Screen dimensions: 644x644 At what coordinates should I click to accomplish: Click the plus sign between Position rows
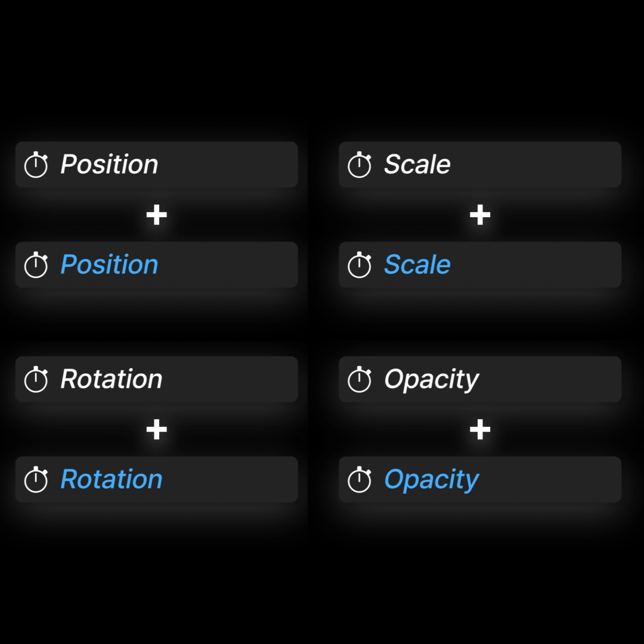point(156,215)
